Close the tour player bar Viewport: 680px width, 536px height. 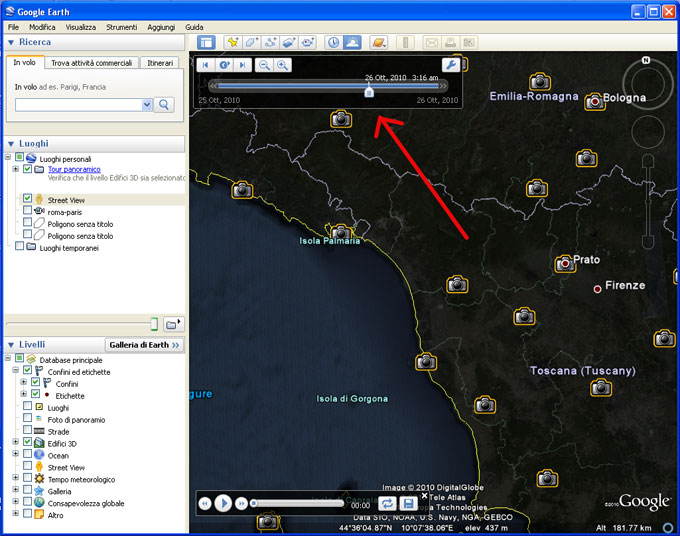coord(425,495)
